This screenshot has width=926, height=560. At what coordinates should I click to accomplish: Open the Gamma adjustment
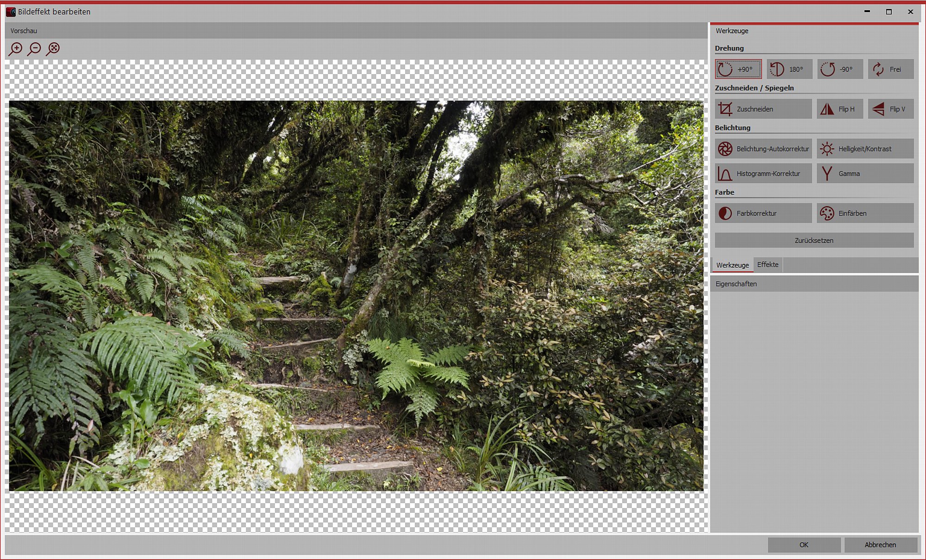click(864, 174)
